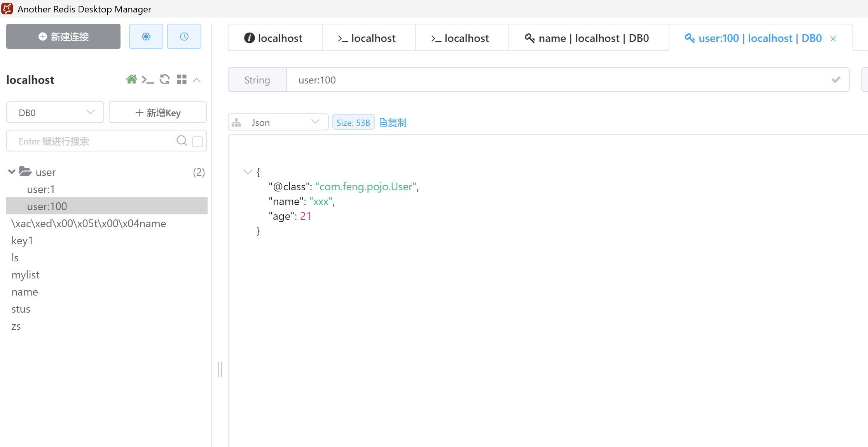Toggle exact search checkbox in key search

point(197,141)
